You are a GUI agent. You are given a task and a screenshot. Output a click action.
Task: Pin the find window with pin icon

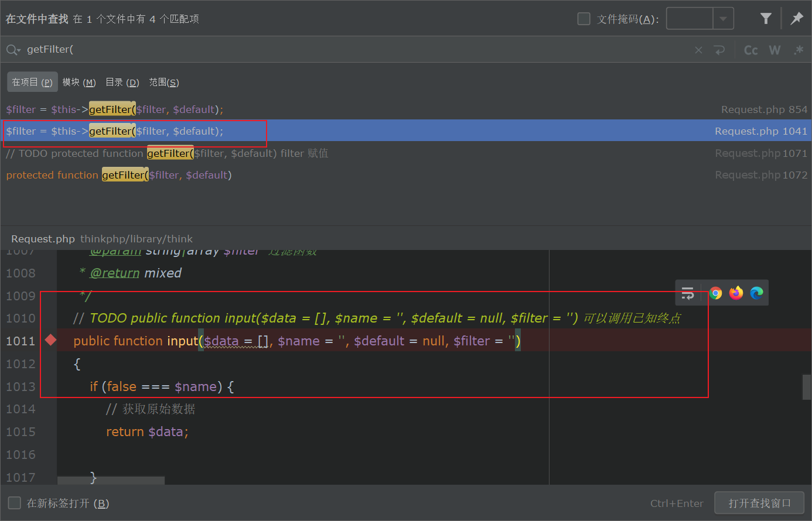click(797, 19)
